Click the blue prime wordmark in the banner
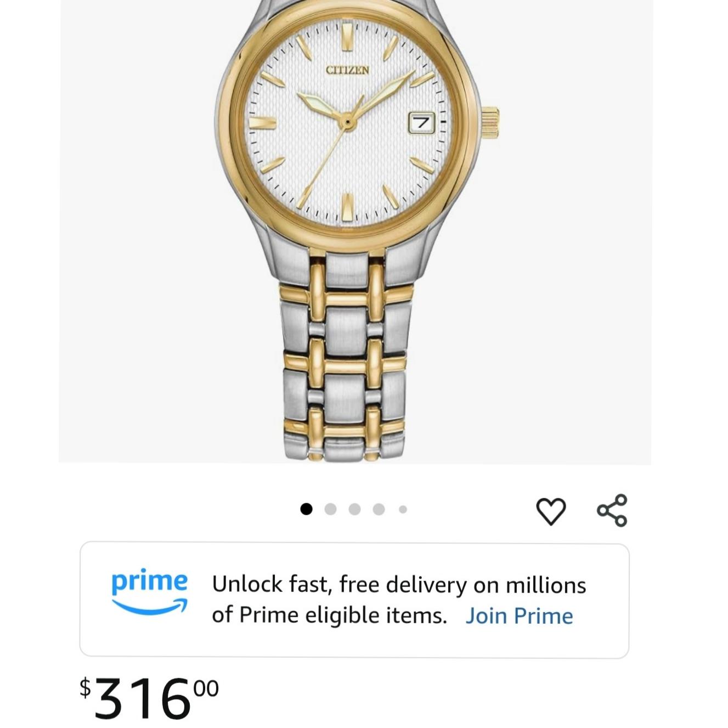This screenshot has width=728, height=728. tap(150, 583)
